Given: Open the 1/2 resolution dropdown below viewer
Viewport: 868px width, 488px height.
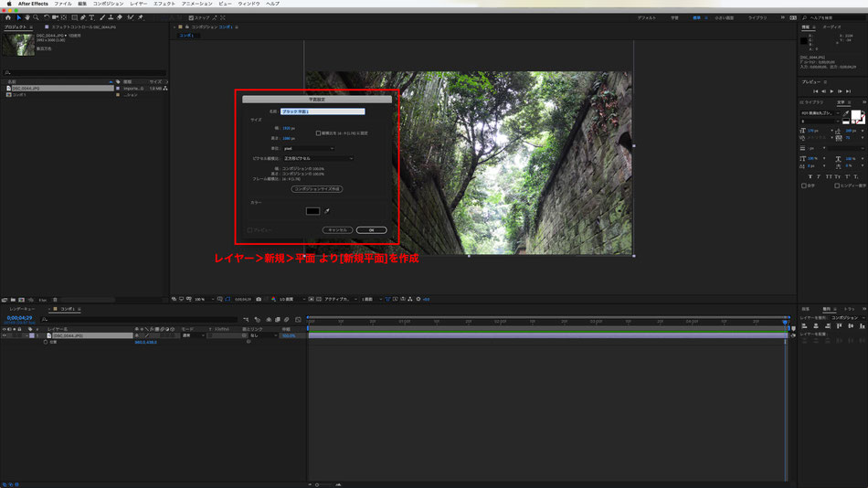Looking at the screenshot, I should [x=292, y=299].
